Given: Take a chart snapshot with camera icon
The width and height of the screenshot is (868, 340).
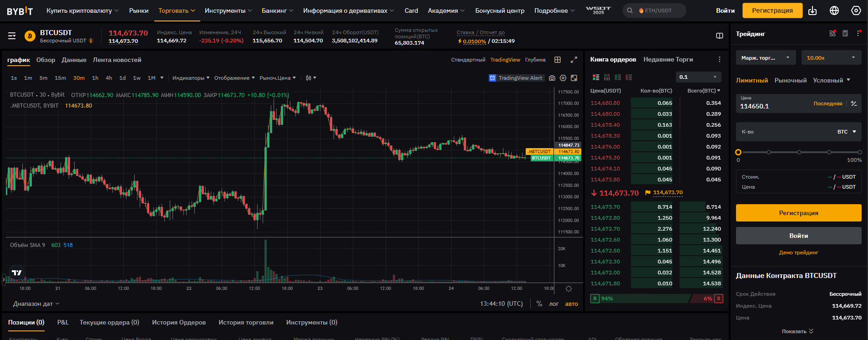Looking at the screenshot, I should 552,78.
